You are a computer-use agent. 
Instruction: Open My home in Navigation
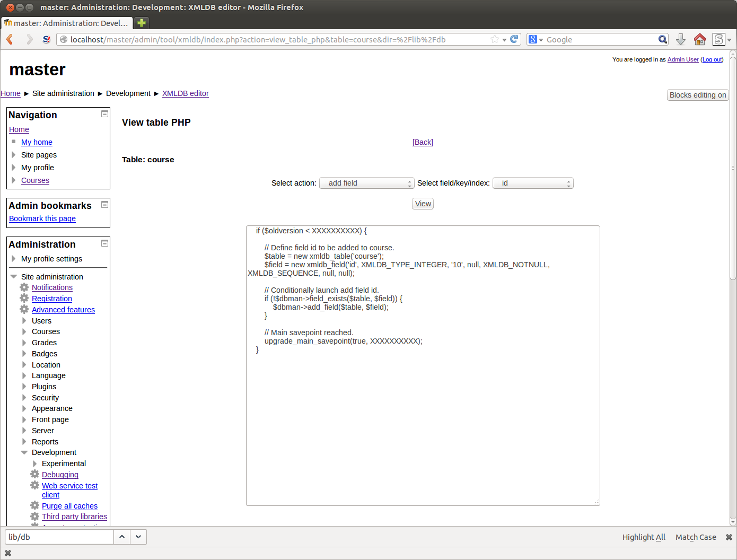tap(37, 142)
